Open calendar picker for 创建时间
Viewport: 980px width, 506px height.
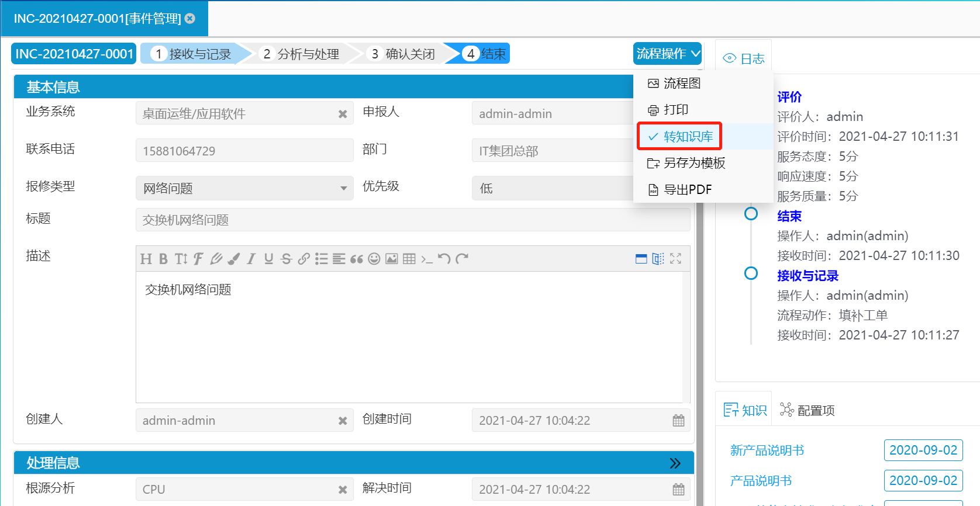coord(678,421)
